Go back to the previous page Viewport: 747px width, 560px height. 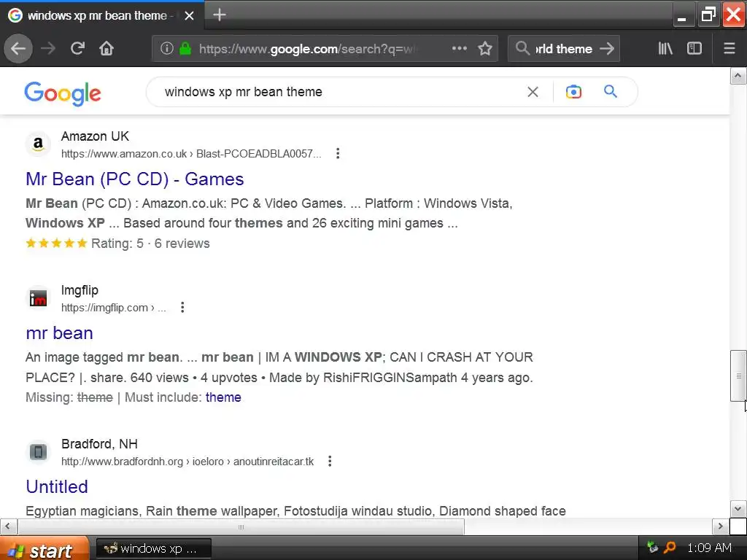tap(18, 49)
